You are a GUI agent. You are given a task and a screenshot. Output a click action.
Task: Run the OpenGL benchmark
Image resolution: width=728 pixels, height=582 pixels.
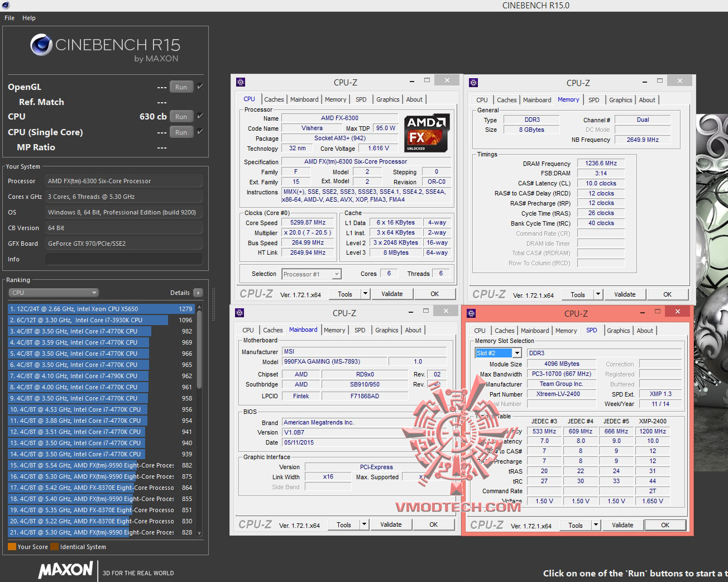(181, 87)
